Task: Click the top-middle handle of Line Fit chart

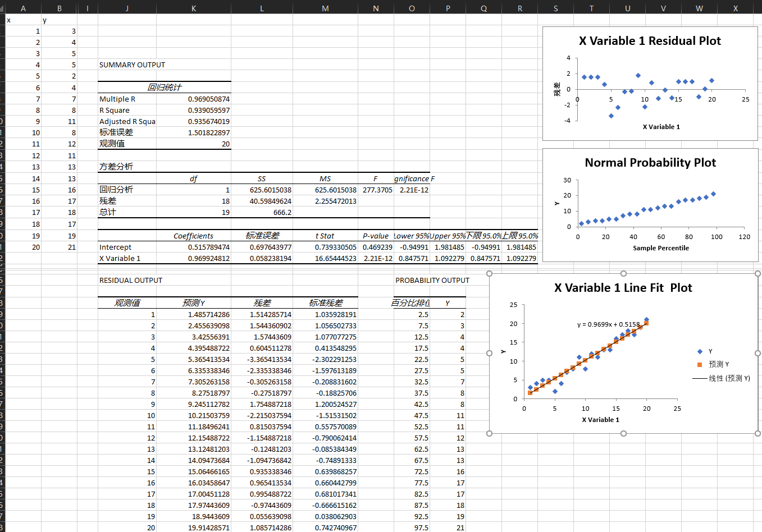Action: (623, 273)
